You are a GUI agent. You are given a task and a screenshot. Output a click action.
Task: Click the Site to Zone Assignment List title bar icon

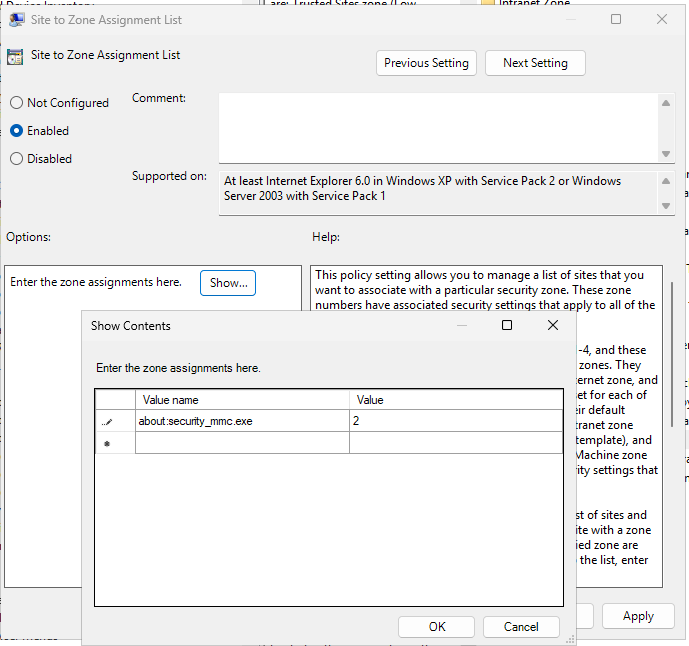coord(17,19)
